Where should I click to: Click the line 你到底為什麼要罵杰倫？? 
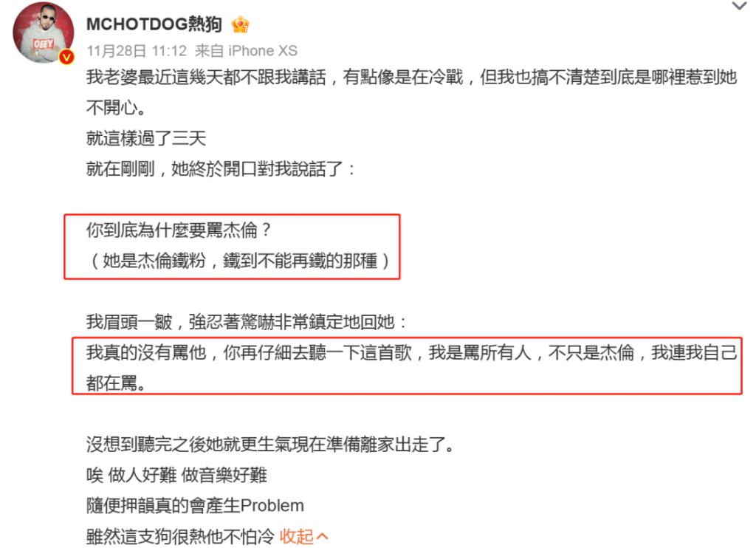coord(179,230)
